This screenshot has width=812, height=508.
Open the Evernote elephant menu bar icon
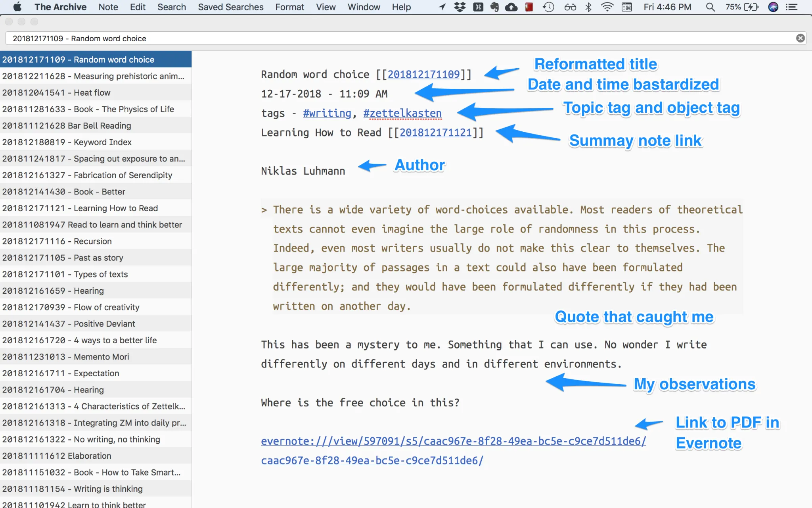point(494,7)
